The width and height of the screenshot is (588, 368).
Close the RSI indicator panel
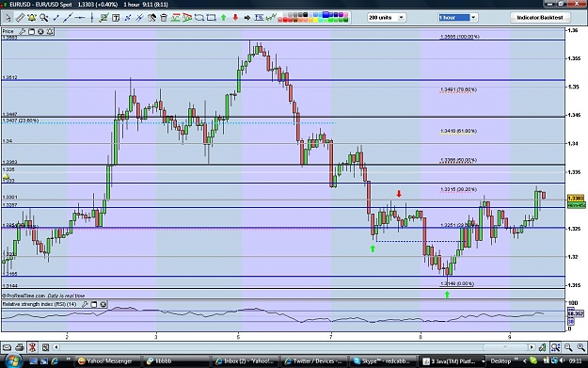[x=103, y=304]
